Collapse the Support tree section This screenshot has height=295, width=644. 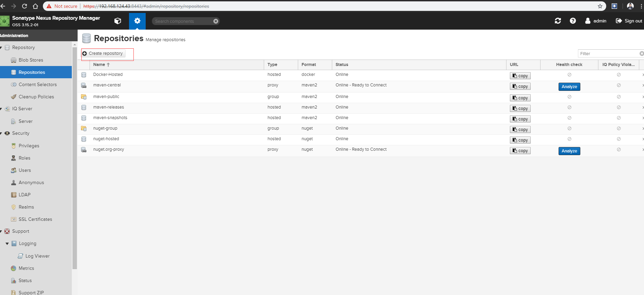click(1, 231)
